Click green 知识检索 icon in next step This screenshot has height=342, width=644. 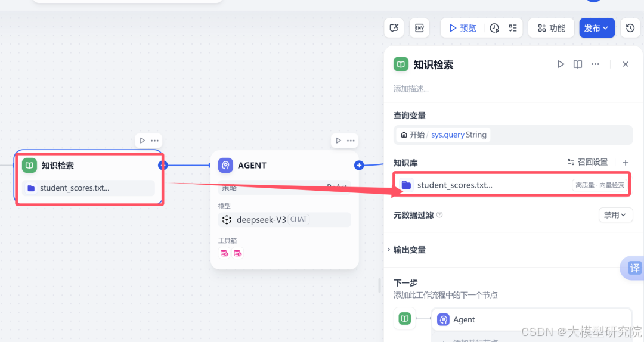pos(404,318)
